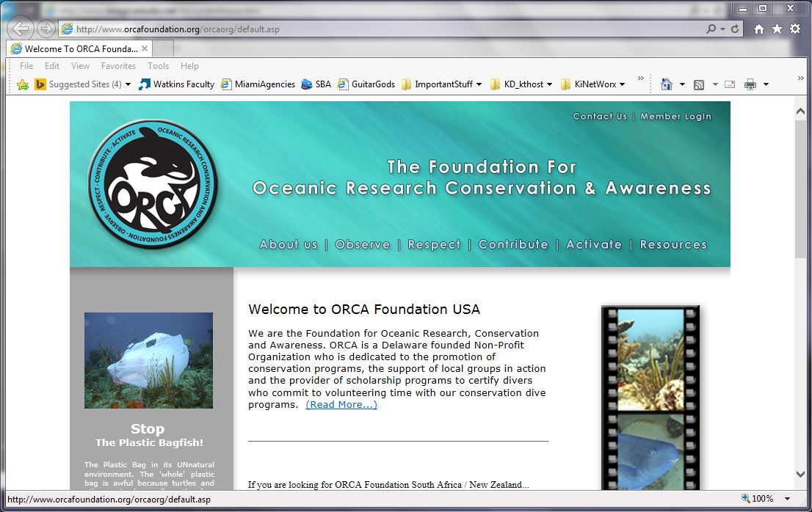Screen dimensions: 812x512
Task: Print the page with printer icon
Action: (x=750, y=84)
